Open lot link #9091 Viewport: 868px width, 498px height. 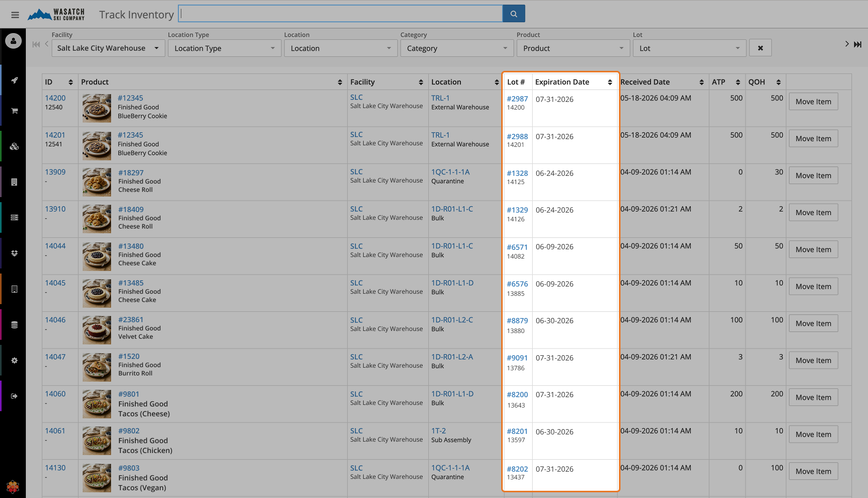pos(517,358)
